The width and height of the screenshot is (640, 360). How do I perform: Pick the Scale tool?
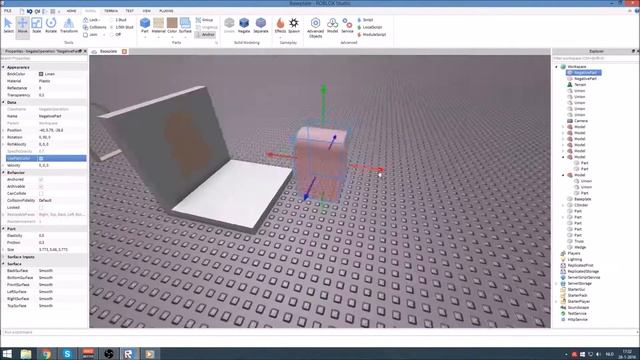click(x=37, y=26)
